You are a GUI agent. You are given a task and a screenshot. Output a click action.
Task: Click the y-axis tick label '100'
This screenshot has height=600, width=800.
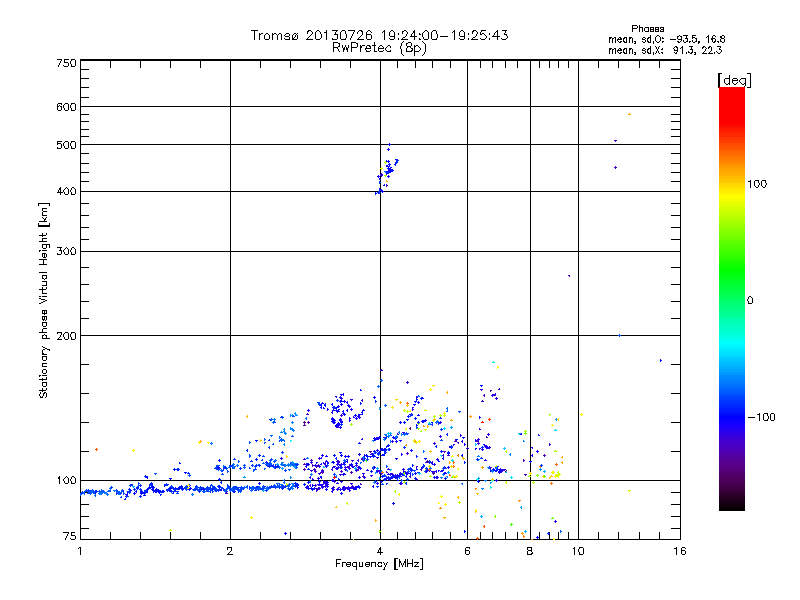[66, 480]
